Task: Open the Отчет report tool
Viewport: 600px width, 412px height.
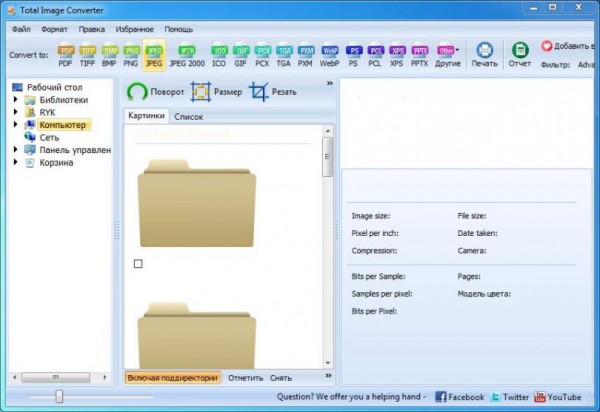Action: [520, 55]
